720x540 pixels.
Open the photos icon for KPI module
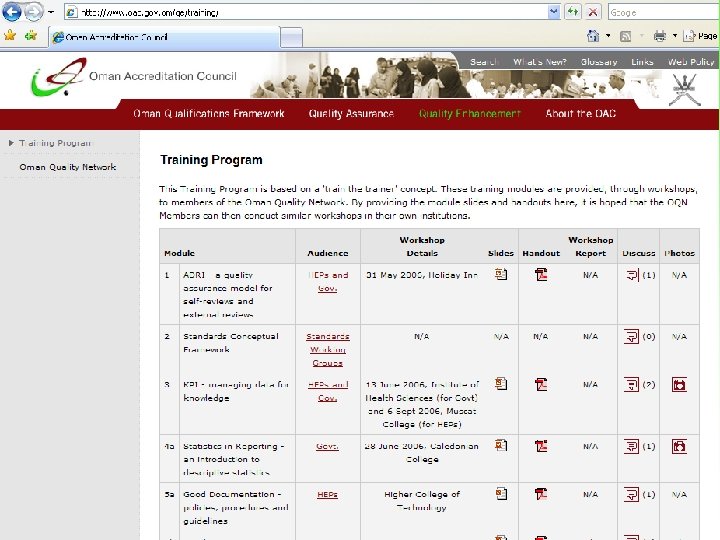point(679,384)
